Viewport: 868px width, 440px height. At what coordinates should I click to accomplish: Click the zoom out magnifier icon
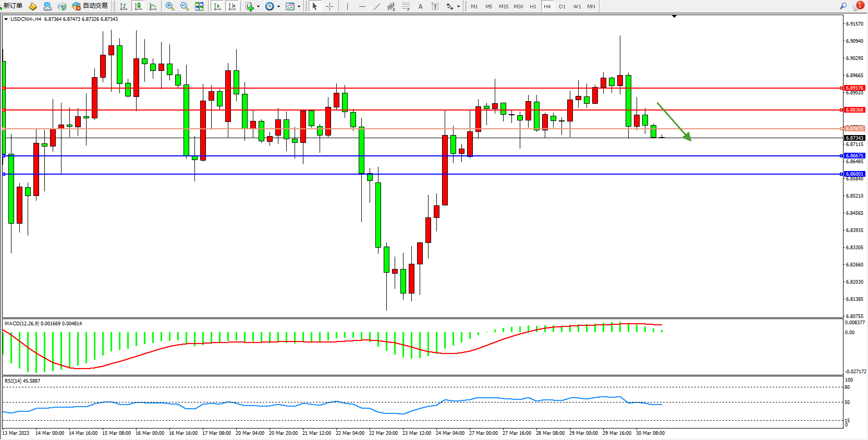coord(184,6)
